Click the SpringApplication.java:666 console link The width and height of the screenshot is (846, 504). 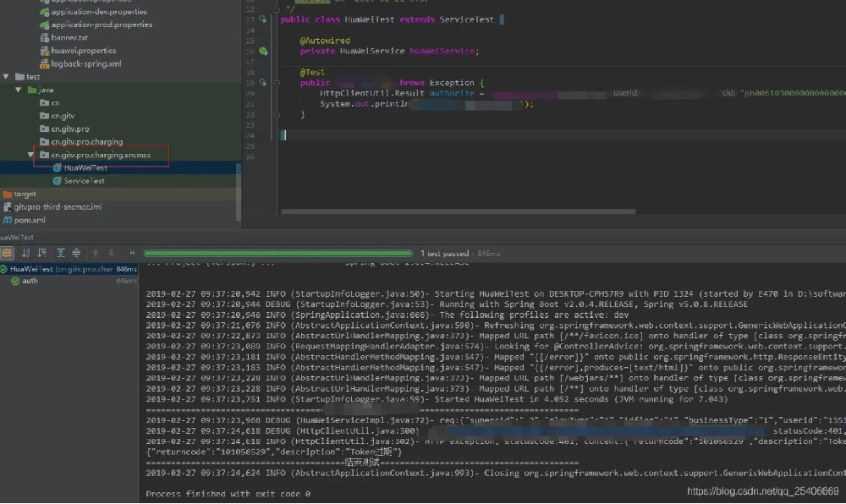[x=361, y=315]
